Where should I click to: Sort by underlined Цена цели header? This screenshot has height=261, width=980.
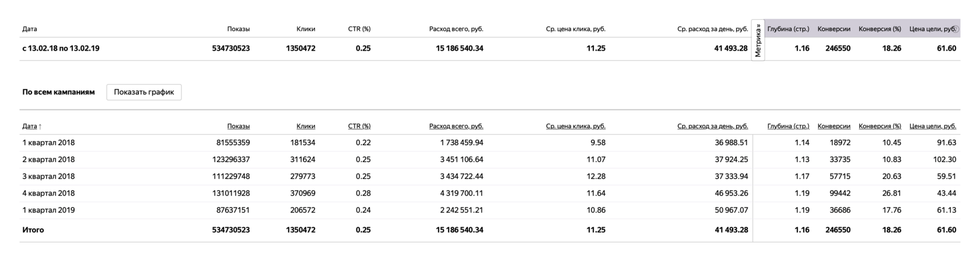click(x=932, y=126)
